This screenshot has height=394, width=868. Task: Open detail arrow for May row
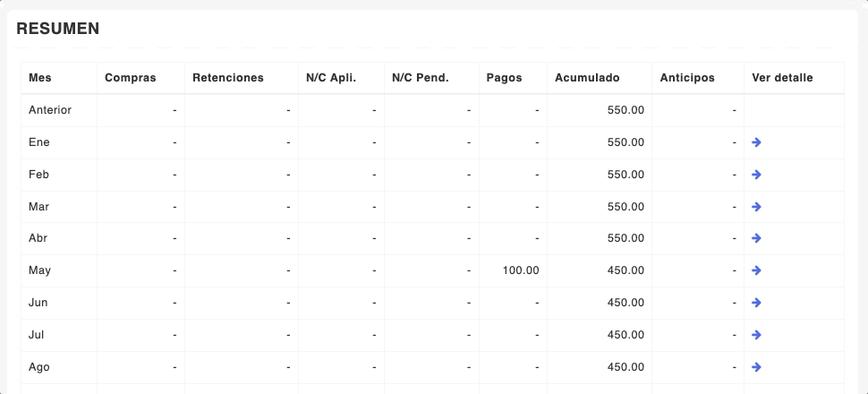tap(756, 270)
